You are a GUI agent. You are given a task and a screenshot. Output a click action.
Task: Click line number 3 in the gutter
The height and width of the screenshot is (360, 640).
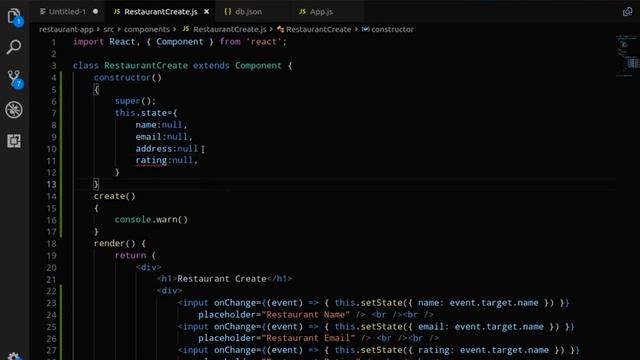point(54,66)
